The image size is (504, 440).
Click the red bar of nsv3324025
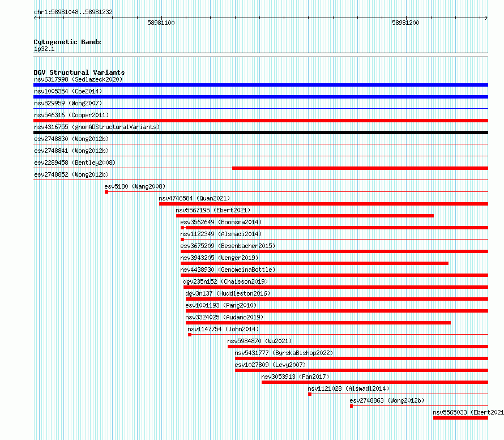pos(318,323)
